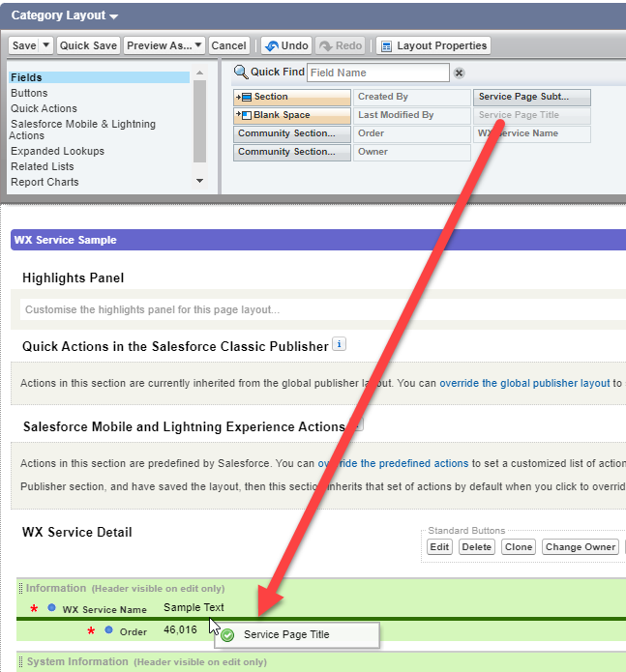Click the Quick Find magnifier icon
The image size is (626, 672).
point(241,73)
